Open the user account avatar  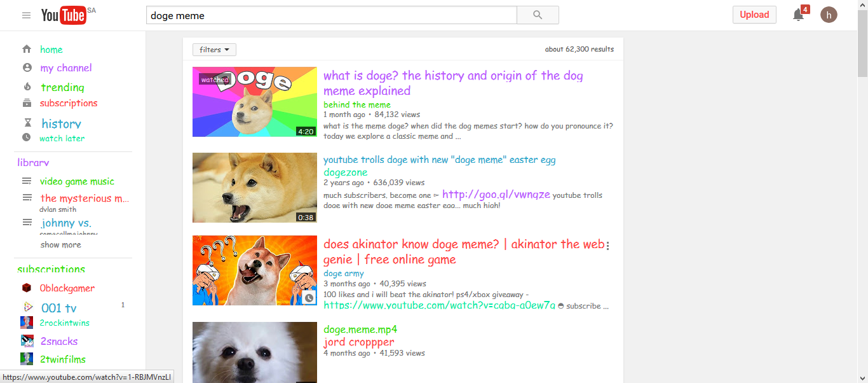click(x=829, y=15)
